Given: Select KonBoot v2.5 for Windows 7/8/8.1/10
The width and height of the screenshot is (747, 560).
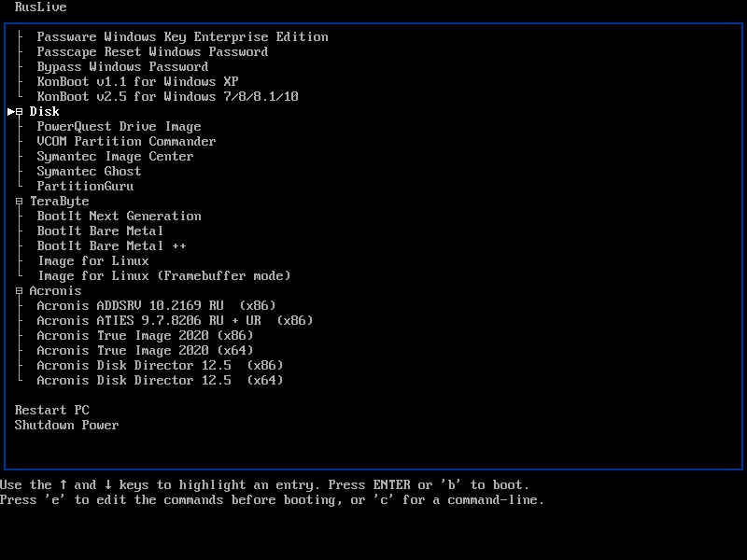Looking at the screenshot, I should [x=167, y=97].
